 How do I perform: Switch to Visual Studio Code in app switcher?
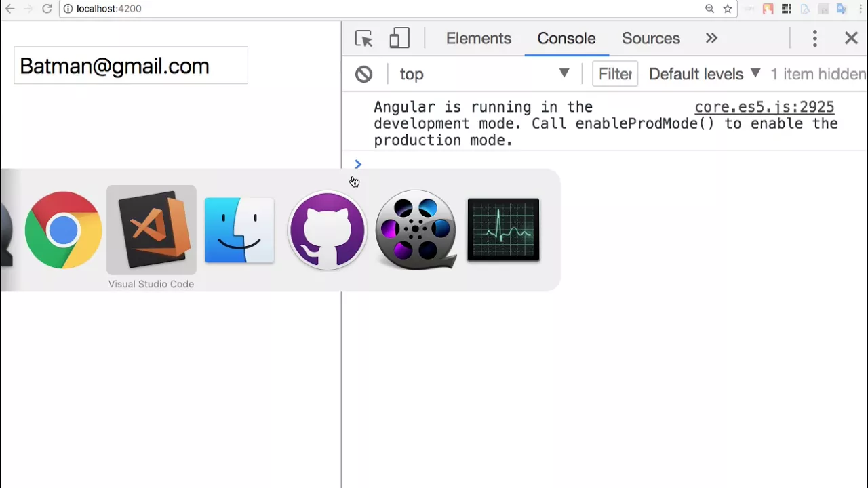151,230
